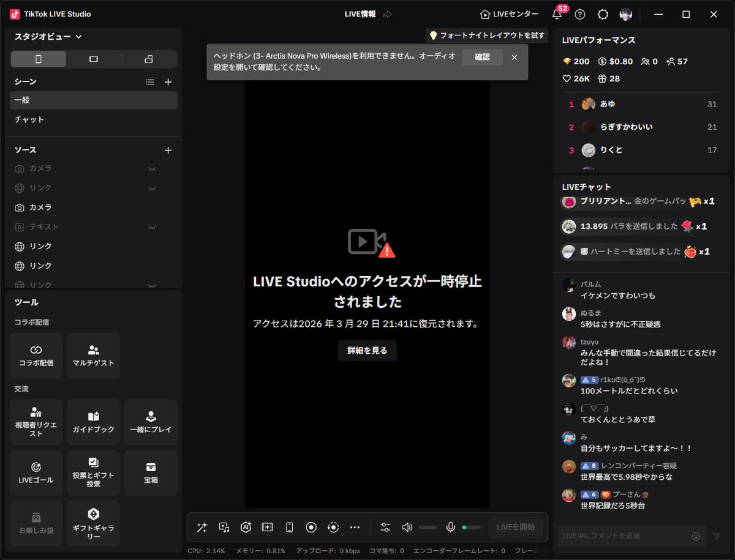
Task: Click the record circle icon
Action: (311, 527)
